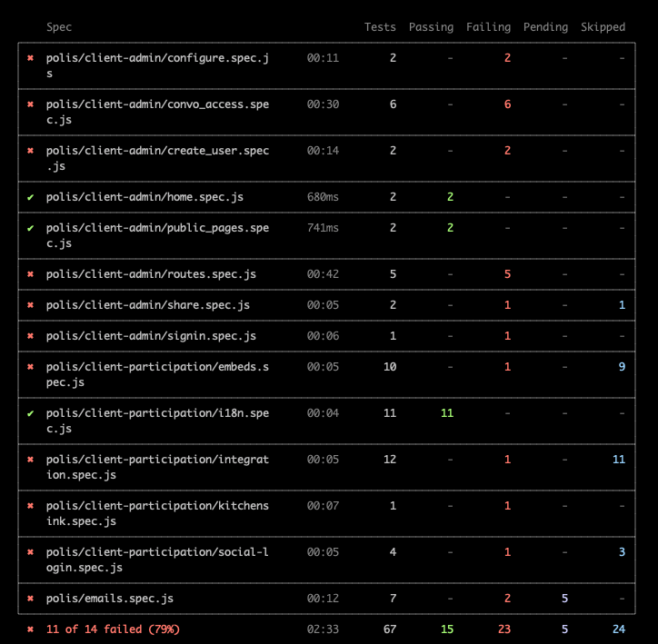Click the pending count 5 for emails.spec.js

click(x=564, y=599)
